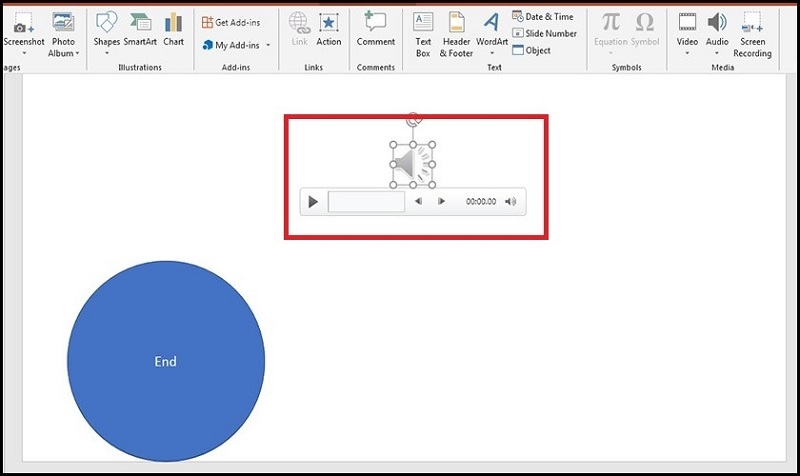Expand the WordArt styles dropdown

491,53
